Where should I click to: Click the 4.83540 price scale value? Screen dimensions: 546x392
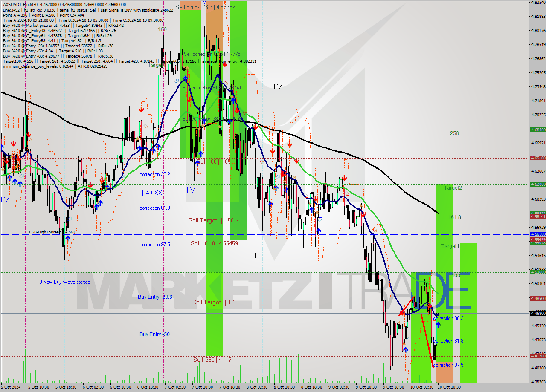[538, 3]
